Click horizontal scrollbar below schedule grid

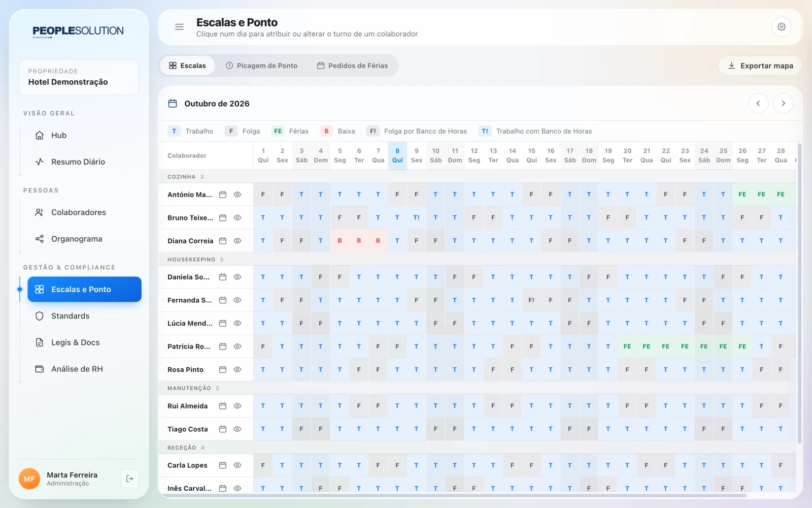click(455, 495)
